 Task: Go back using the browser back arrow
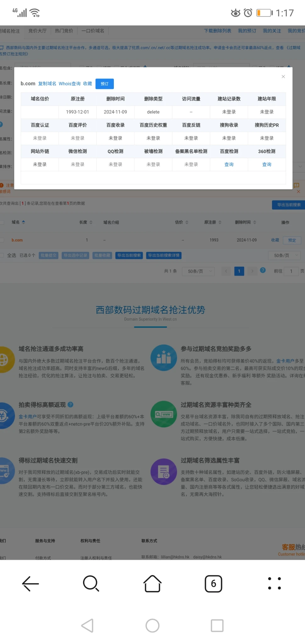[x=30, y=584]
